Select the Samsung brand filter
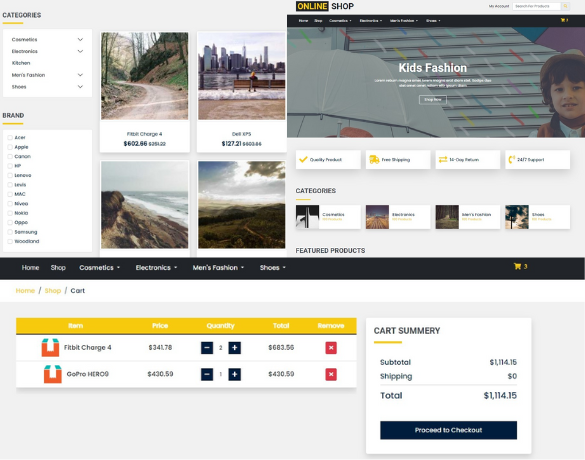585x460 pixels. point(10,232)
